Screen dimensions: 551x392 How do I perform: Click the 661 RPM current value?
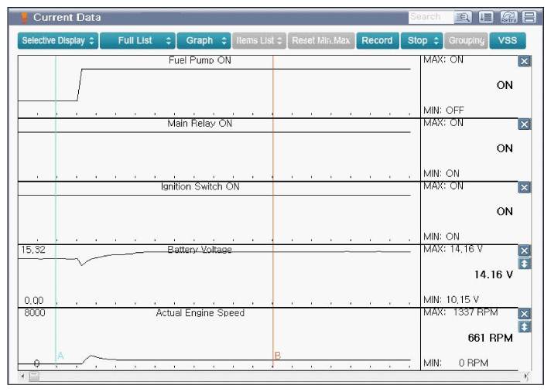[490, 338]
